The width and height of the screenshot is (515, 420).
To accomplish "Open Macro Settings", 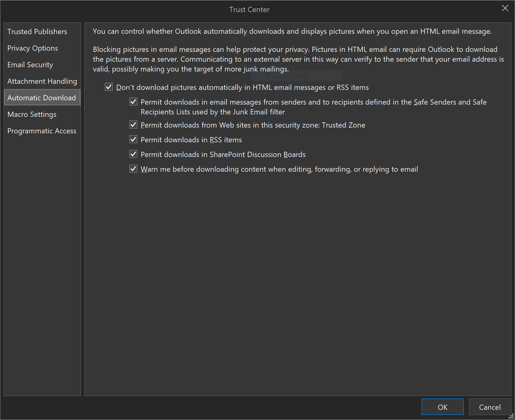I will [x=33, y=114].
